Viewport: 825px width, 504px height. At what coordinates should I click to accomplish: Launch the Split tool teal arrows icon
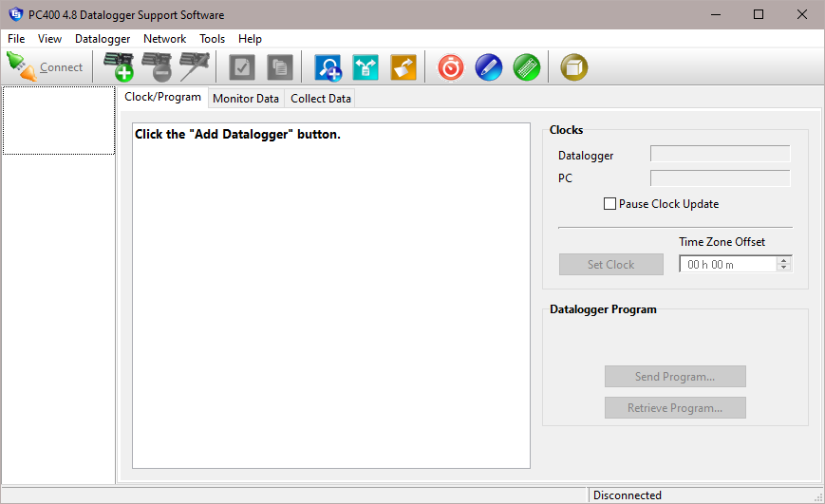point(366,66)
